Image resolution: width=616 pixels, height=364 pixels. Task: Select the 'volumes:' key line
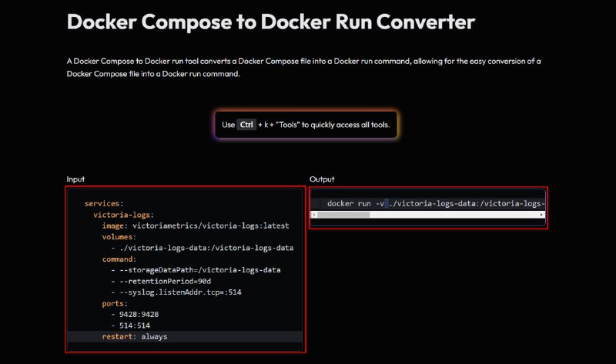(x=119, y=237)
